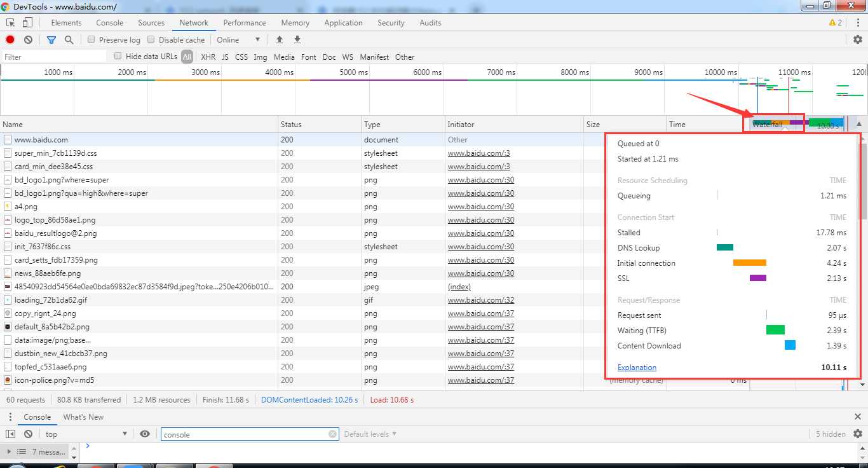Click loading_72b1da62.gif row file icon
The image size is (868, 468).
(8, 300)
